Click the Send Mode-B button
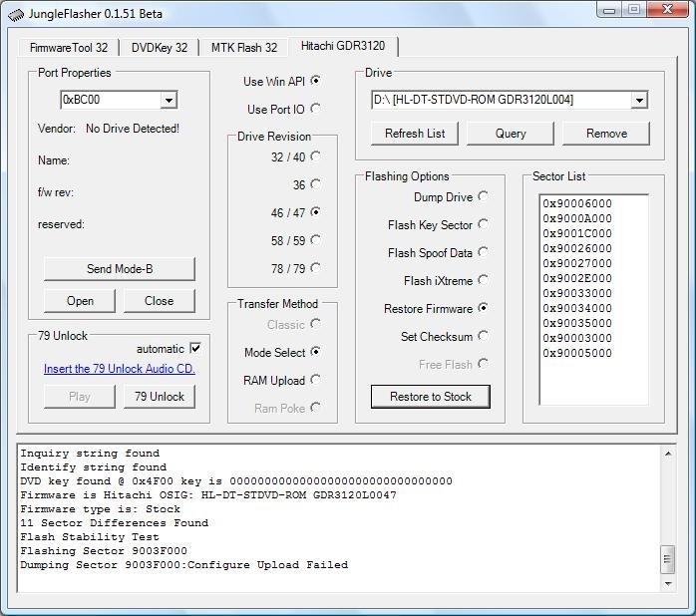This screenshot has height=616, width=696. pos(120,269)
